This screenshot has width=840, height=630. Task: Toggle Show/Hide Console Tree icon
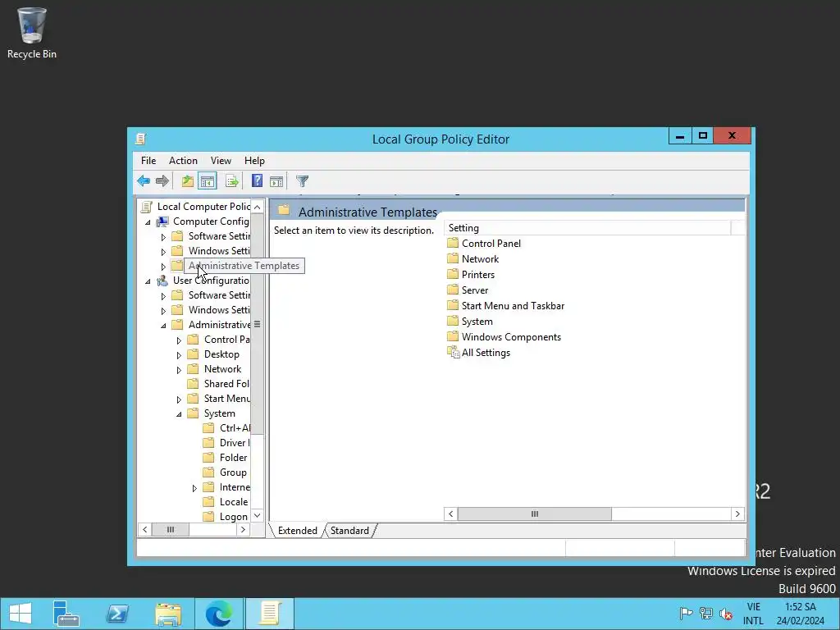(x=208, y=181)
